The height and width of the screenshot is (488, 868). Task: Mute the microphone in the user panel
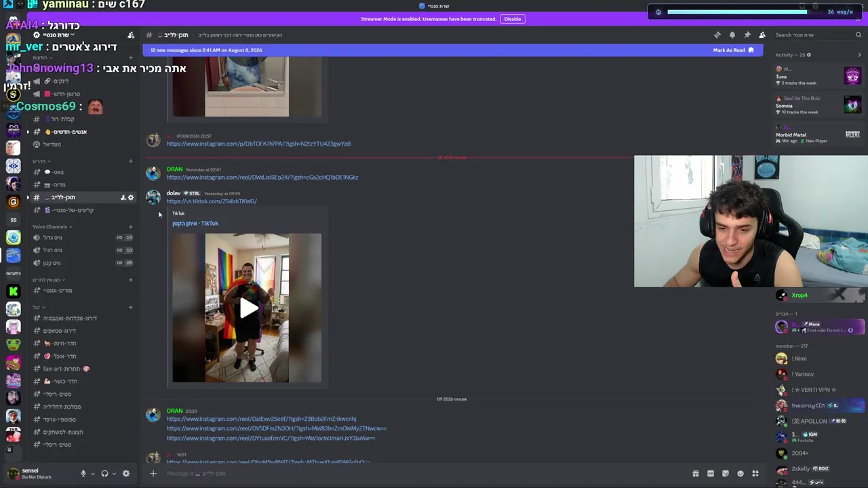tap(83, 474)
